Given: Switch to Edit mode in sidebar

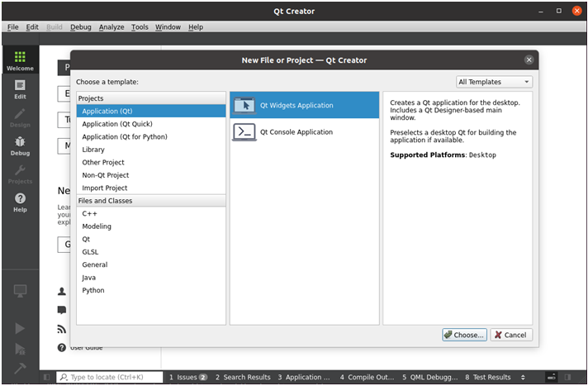Looking at the screenshot, I should click(x=20, y=89).
